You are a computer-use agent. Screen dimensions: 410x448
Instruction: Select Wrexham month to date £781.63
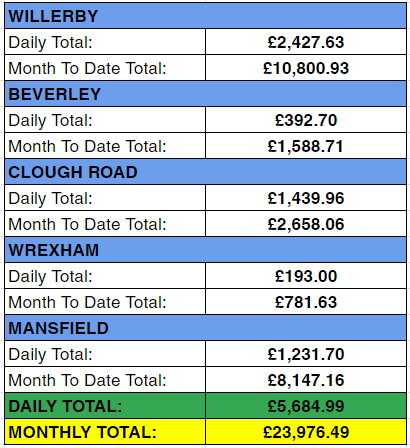tap(306, 302)
